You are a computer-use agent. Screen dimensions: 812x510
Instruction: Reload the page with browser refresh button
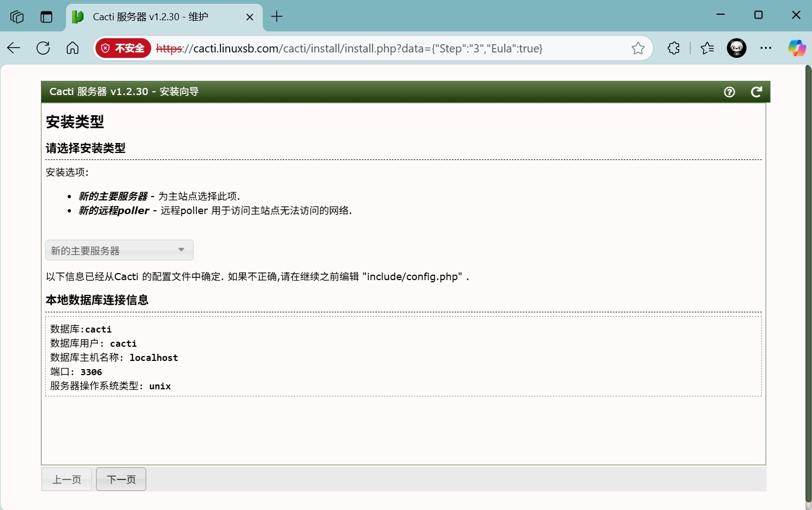(43, 48)
